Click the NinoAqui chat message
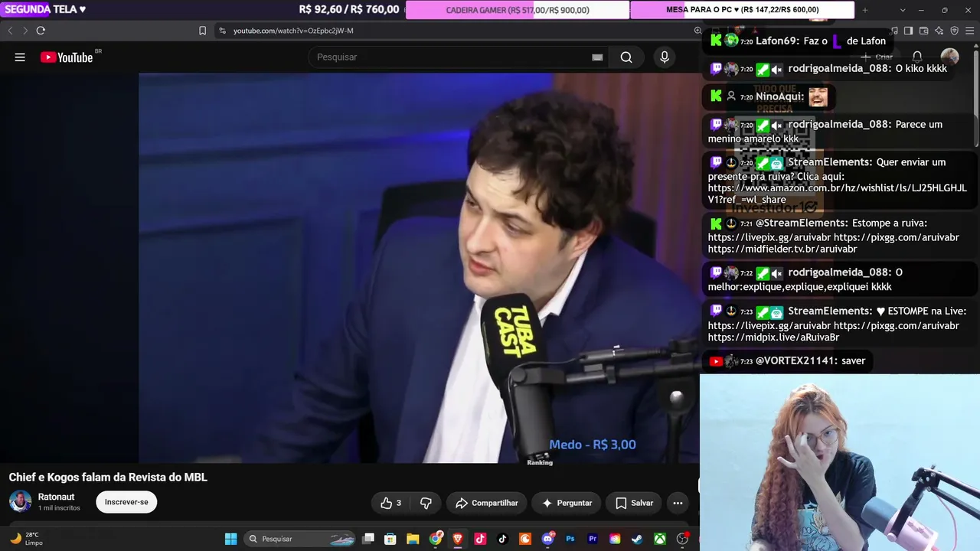980x551 pixels. point(769,96)
